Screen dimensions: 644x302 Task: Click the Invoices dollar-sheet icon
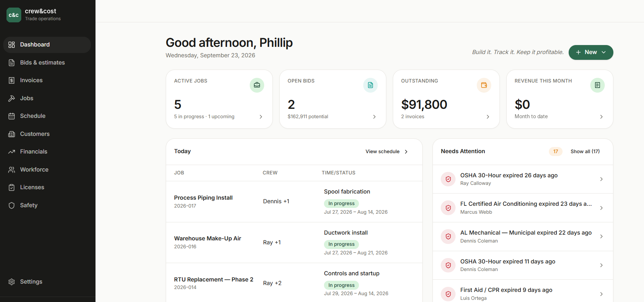12,80
